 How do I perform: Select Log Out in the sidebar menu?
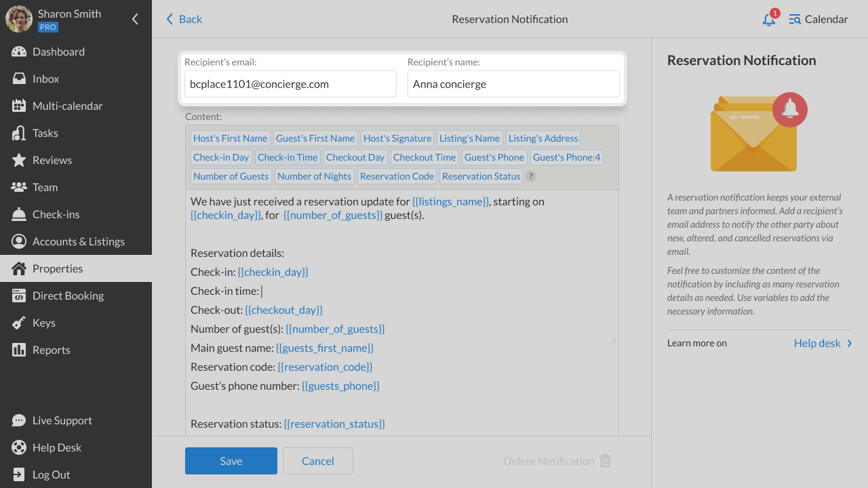click(x=52, y=474)
